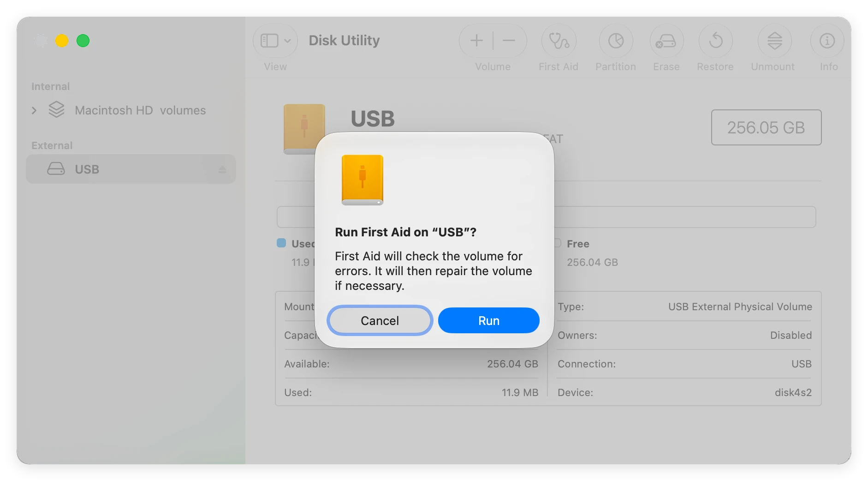
Task: Click the large USB volume name heading
Action: 373,119
